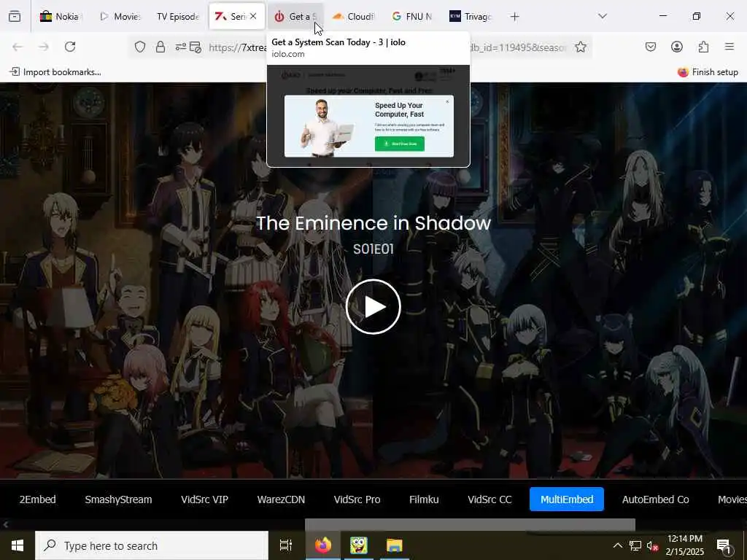The height and width of the screenshot is (560, 747).
Task: Open network status tray icon
Action: [x=635, y=545]
